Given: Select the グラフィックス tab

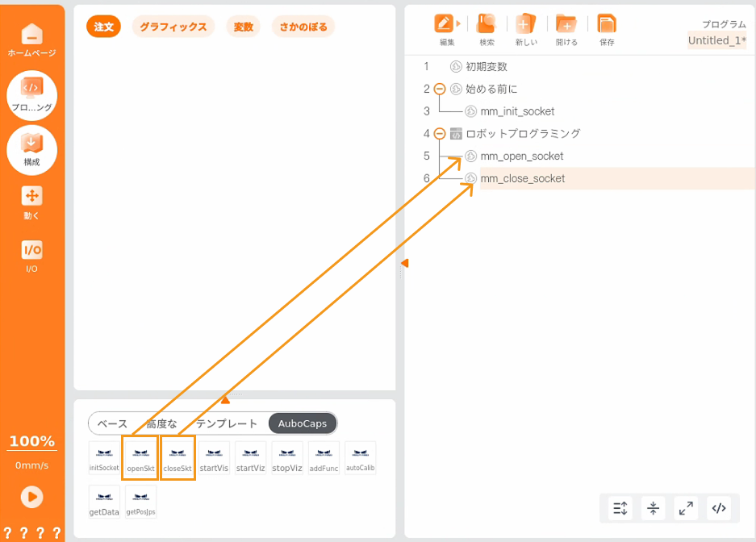Looking at the screenshot, I should [173, 27].
